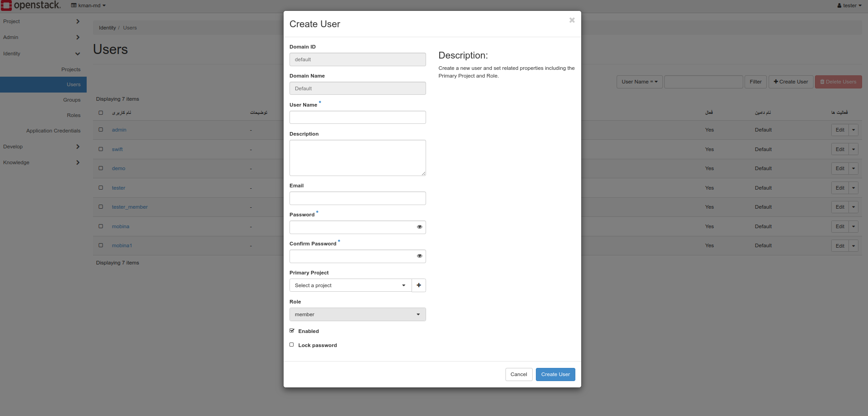Image resolution: width=868 pixels, height=416 pixels.
Task: Enable the Lock password checkbox
Action: pyautogui.click(x=292, y=345)
